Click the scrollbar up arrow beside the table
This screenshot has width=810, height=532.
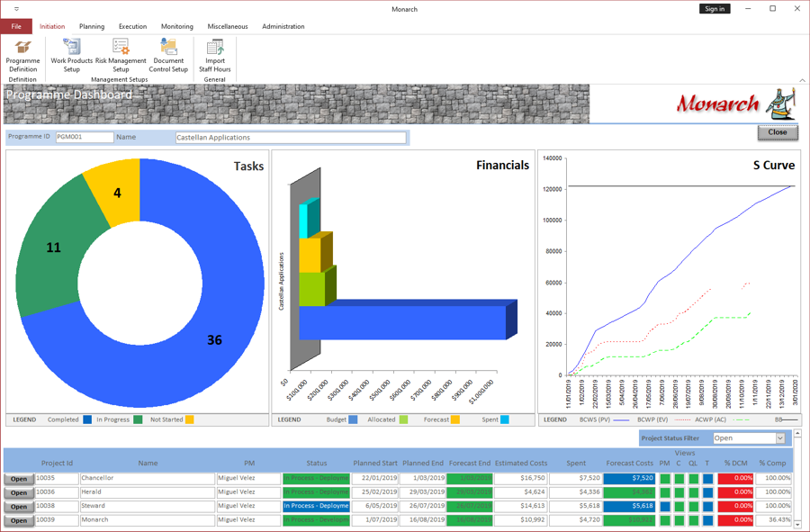point(797,433)
